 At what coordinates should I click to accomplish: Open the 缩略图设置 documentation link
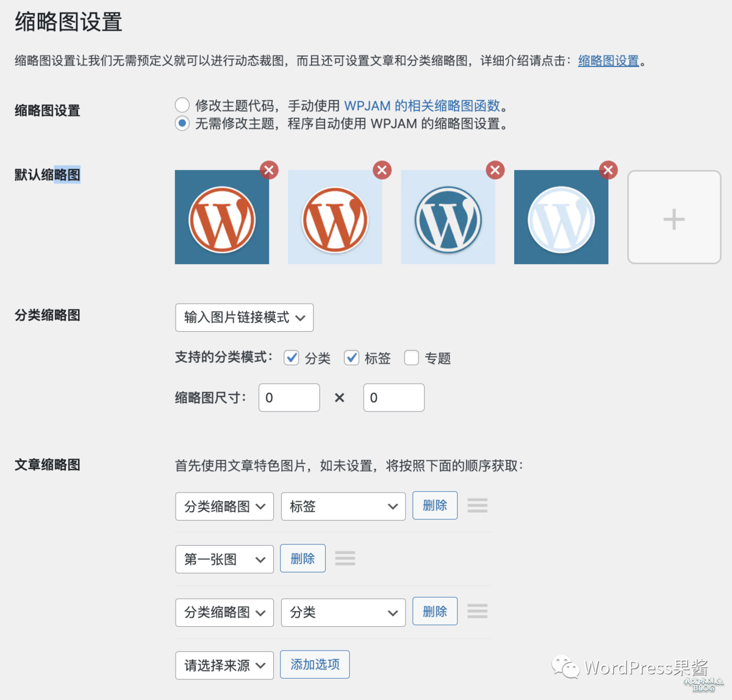pyautogui.click(x=609, y=61)
